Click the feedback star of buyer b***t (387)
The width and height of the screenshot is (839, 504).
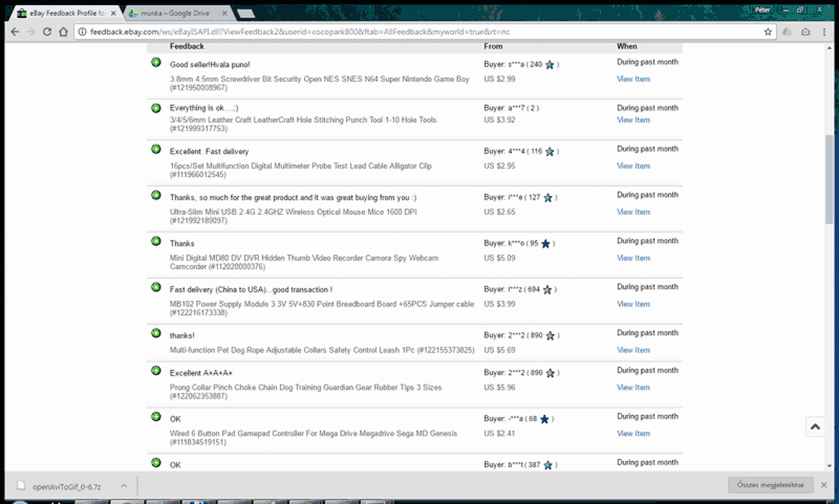point(547,465)
